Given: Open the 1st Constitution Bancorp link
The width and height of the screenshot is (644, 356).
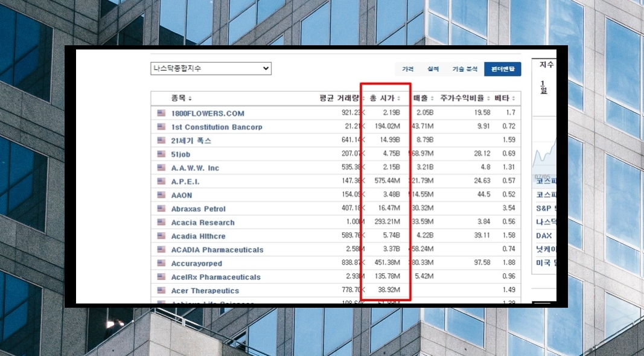Looking at the screenshot, I should 217,127.
